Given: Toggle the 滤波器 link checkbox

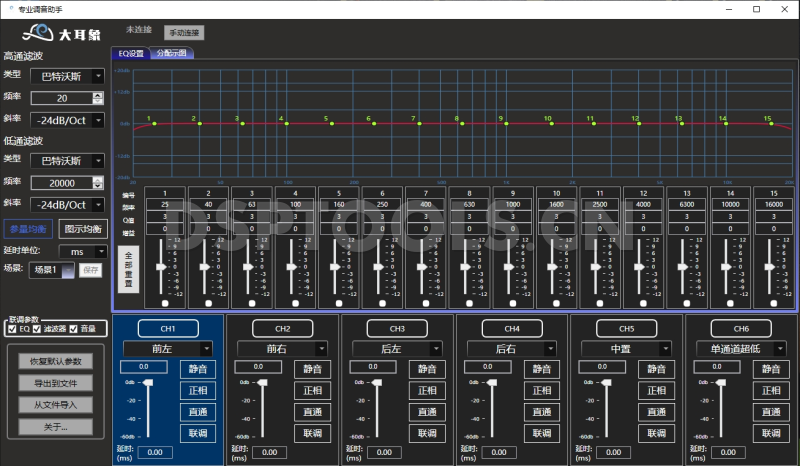Looking at the screenshot, I should point(37,328).
